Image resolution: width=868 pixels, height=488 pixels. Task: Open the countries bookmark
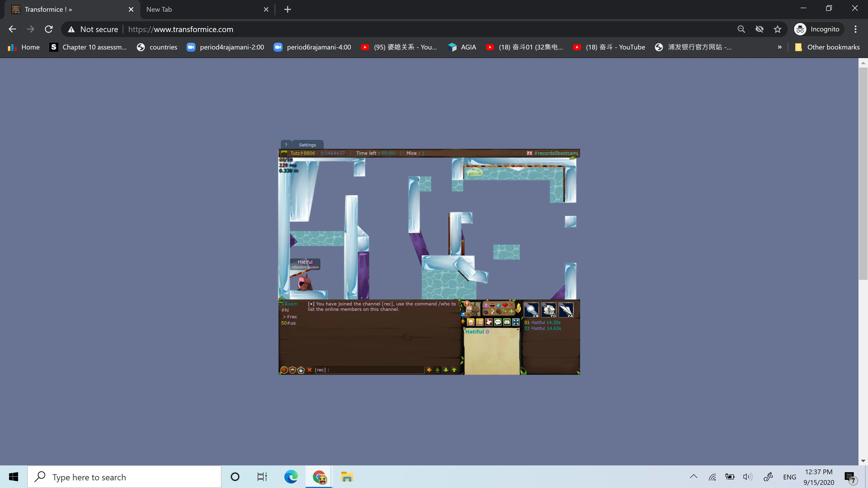(157, 47)
